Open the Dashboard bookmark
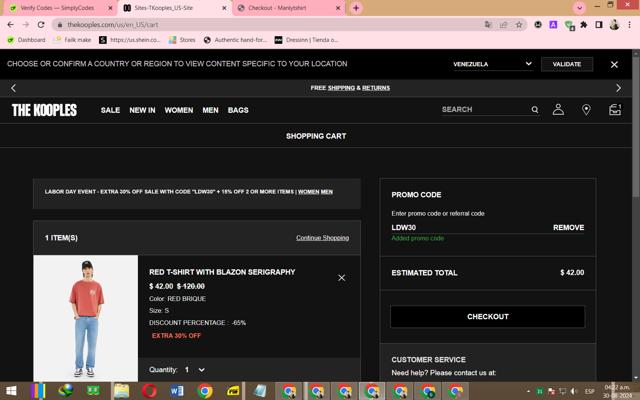Viewport: 640px width, 400px height. pyautogui.click(x=26, y=40)
